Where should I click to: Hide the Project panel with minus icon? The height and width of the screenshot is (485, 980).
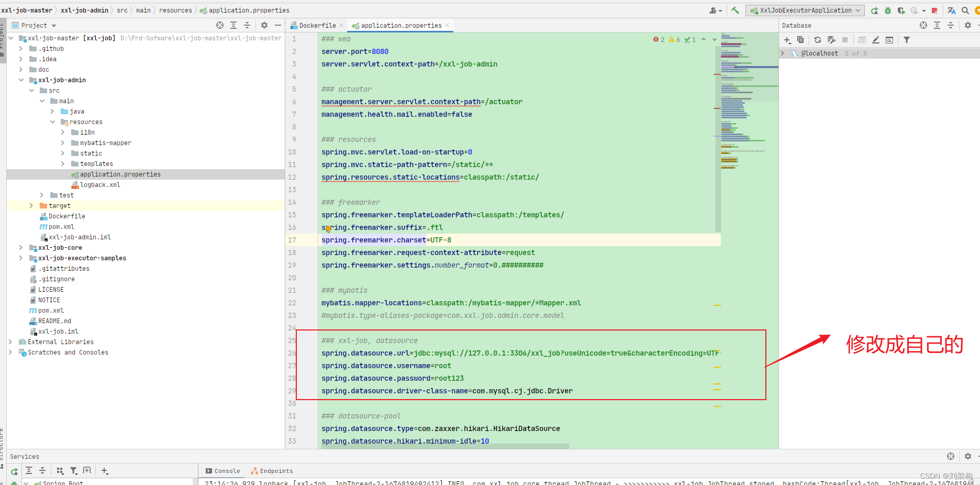(278, 25)
